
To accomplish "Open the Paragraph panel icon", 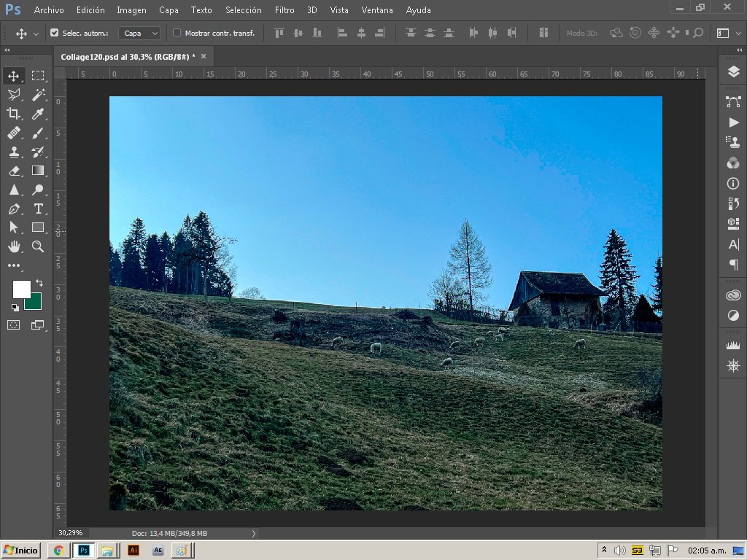I will 734,264.
